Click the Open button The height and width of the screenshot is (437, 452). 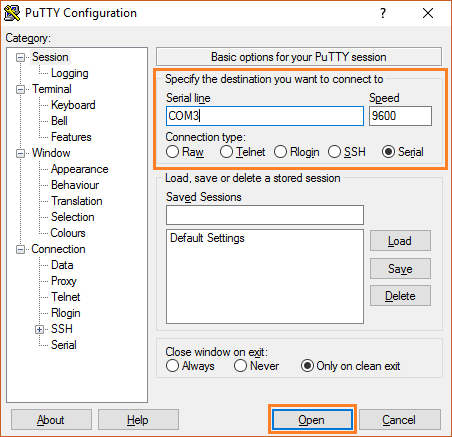(x=312, y=420)
